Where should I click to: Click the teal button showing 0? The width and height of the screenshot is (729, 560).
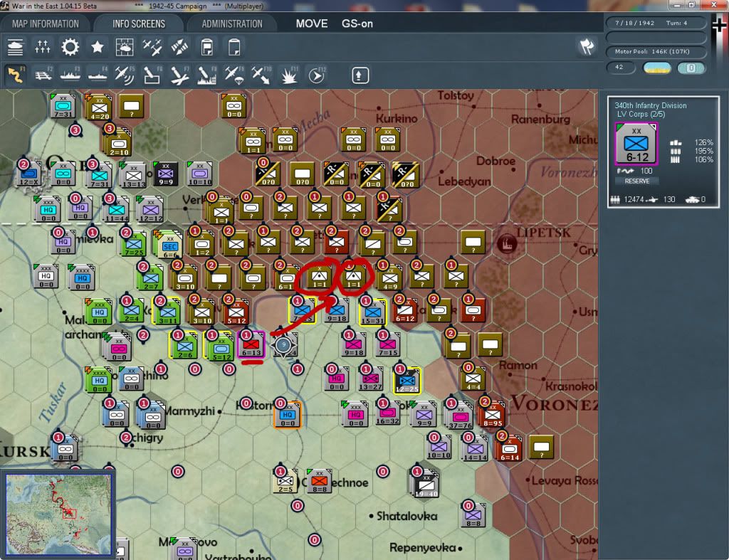point(691,68)
